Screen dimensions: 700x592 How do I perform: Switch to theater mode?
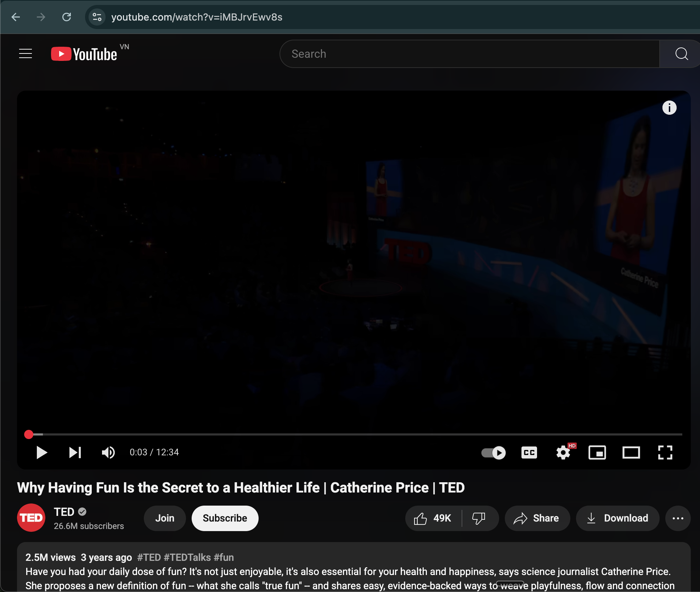(631, 452)
